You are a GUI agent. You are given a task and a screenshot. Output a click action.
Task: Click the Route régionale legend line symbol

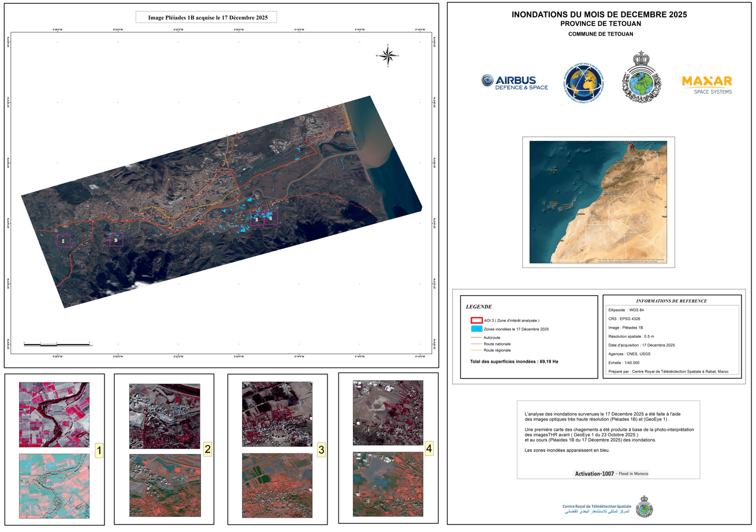476,350
